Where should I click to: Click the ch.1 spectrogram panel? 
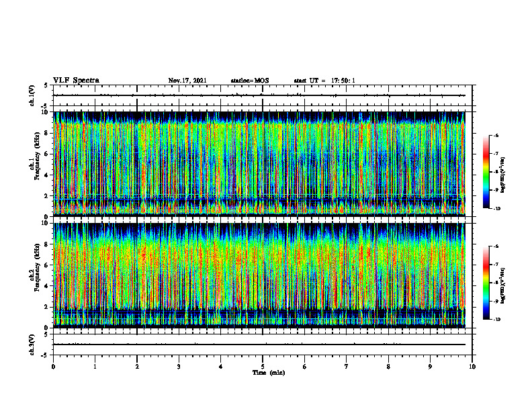tap(259, 164)
